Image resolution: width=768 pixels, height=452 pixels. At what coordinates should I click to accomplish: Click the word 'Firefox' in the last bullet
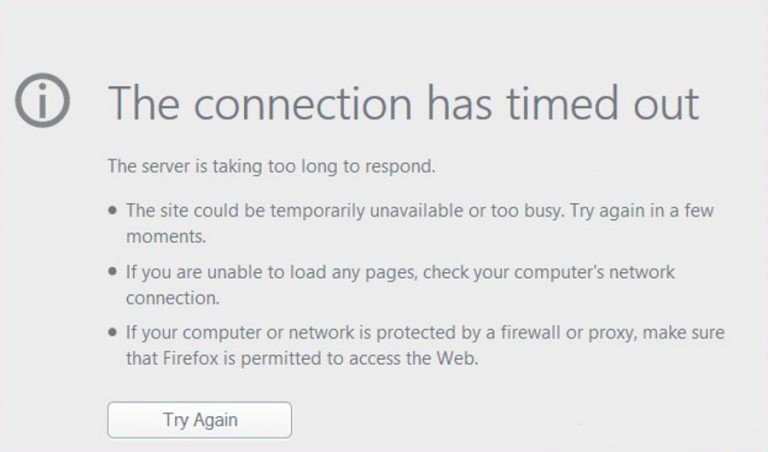[193, 358]
